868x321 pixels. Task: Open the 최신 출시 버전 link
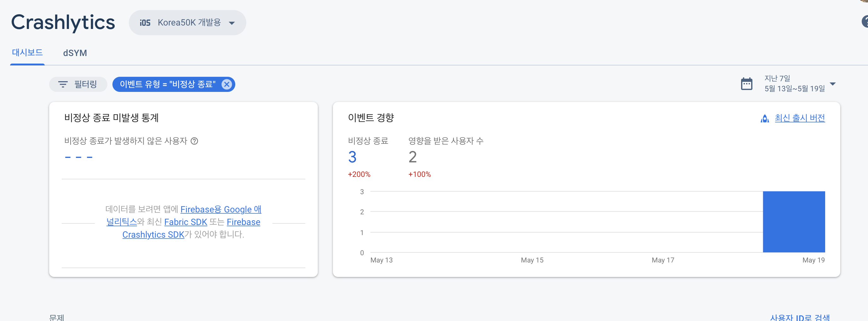(x=800, y=118)
